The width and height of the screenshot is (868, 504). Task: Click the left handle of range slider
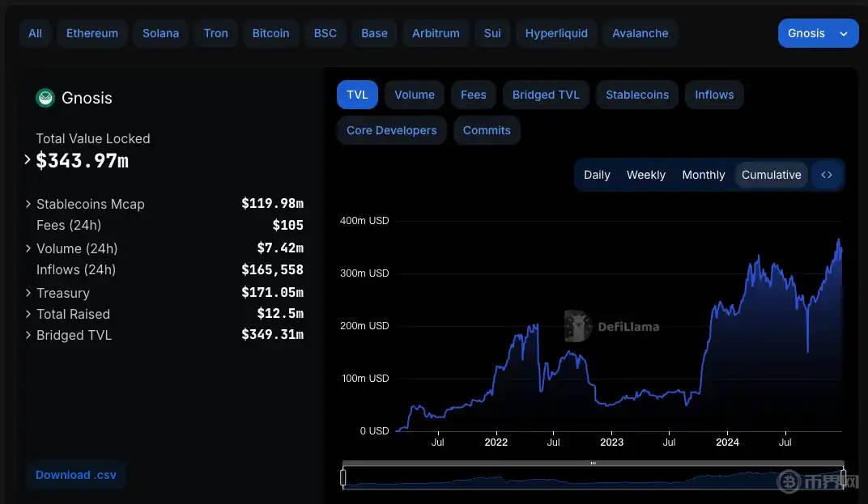(x=343, y=478)
